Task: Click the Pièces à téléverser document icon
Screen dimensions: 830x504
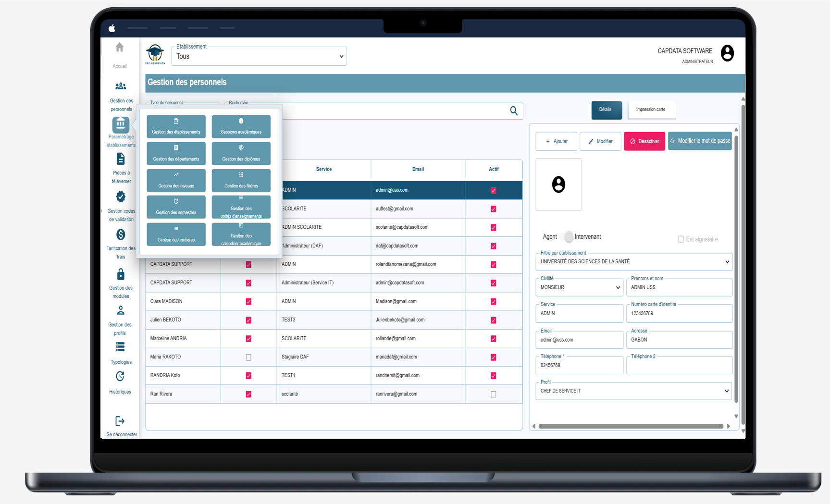Action: 121,159
